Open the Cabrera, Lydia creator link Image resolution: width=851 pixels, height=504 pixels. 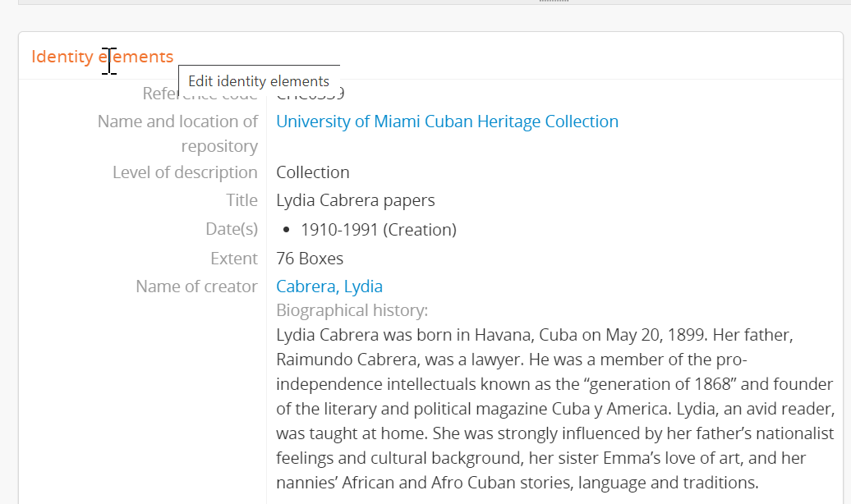click(329, 286)
